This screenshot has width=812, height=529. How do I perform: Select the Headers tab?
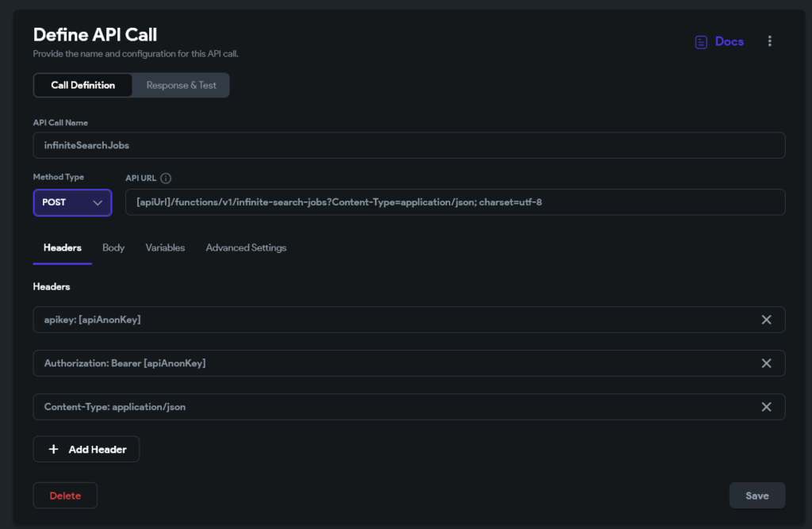pos(62,247)
